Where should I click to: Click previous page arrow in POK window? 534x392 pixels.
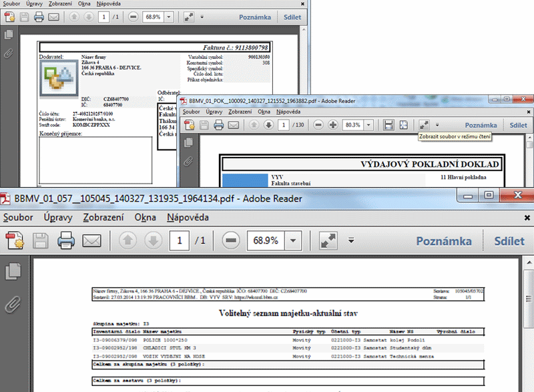(x=254, y=126)
